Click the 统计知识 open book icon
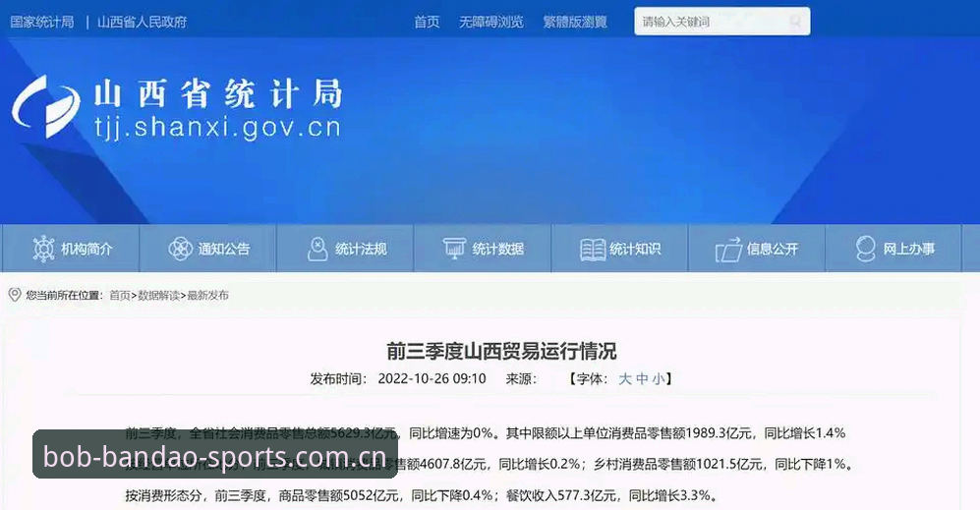980x510 pixels. click(592, 249)
